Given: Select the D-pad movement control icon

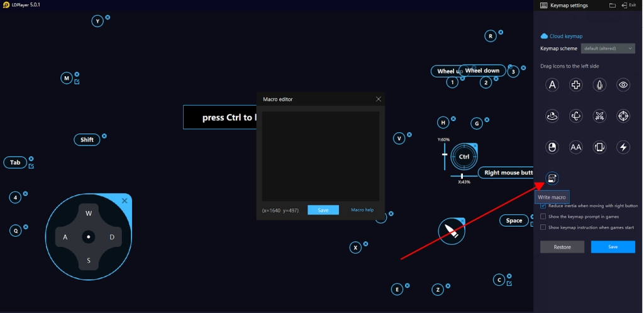Looking at the screenshot, I should click(575, 85).
